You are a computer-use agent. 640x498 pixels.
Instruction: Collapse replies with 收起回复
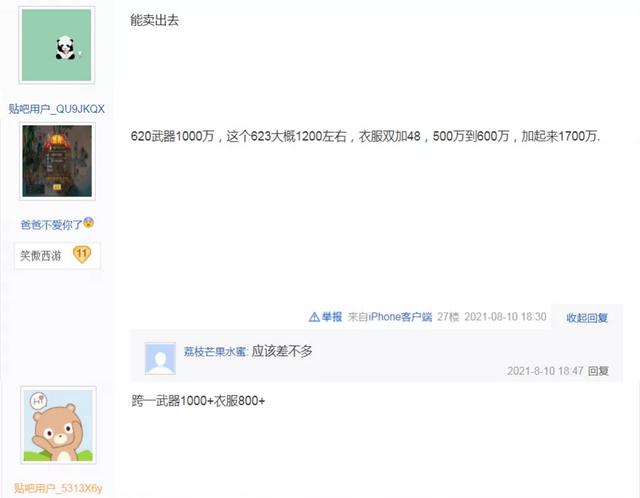click(x=587, y=318)
